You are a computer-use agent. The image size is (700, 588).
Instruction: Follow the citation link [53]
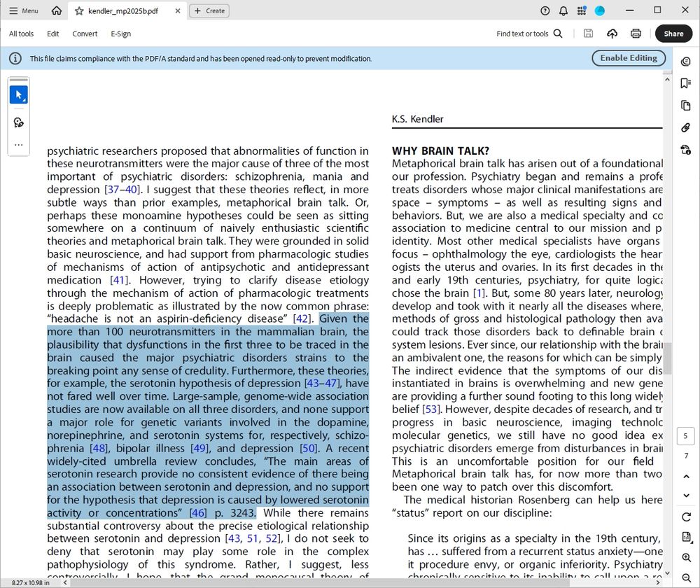click(x=432, y=409)
